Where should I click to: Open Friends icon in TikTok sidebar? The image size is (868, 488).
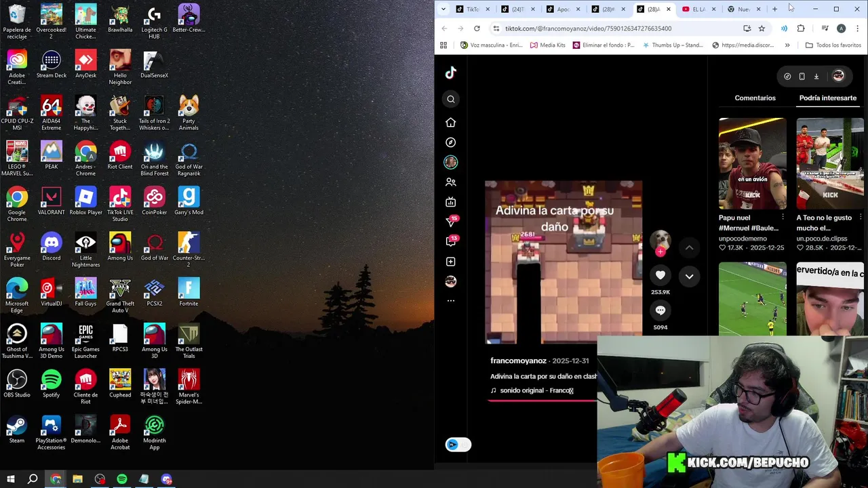click(x=451, y=182)
